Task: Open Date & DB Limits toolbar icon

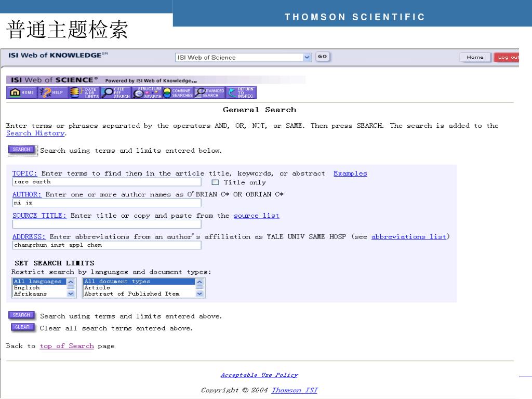Action: (x=85, y=92)
